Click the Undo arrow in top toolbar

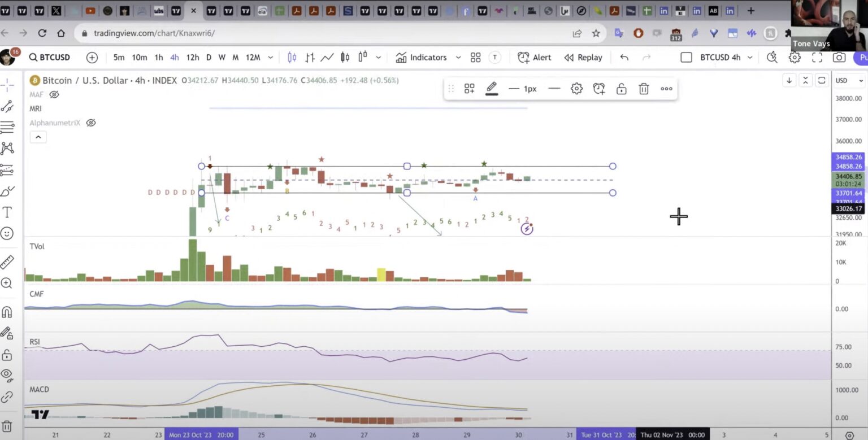coord(624,57)
